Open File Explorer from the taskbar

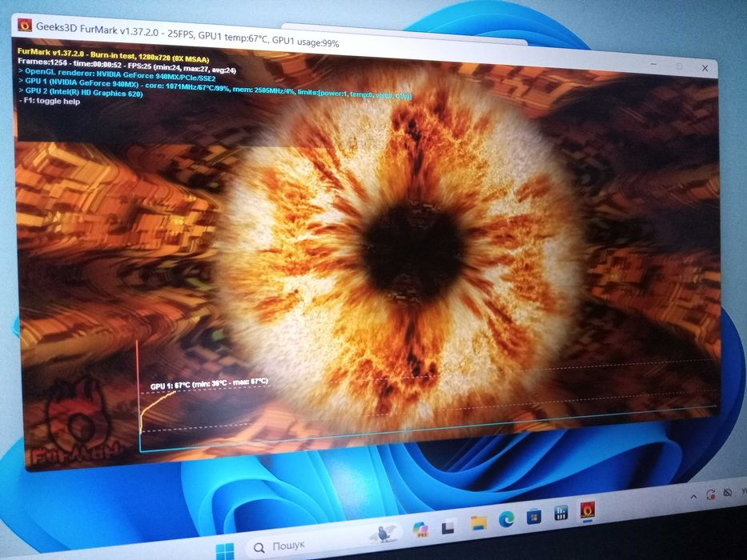coord(478,522)
